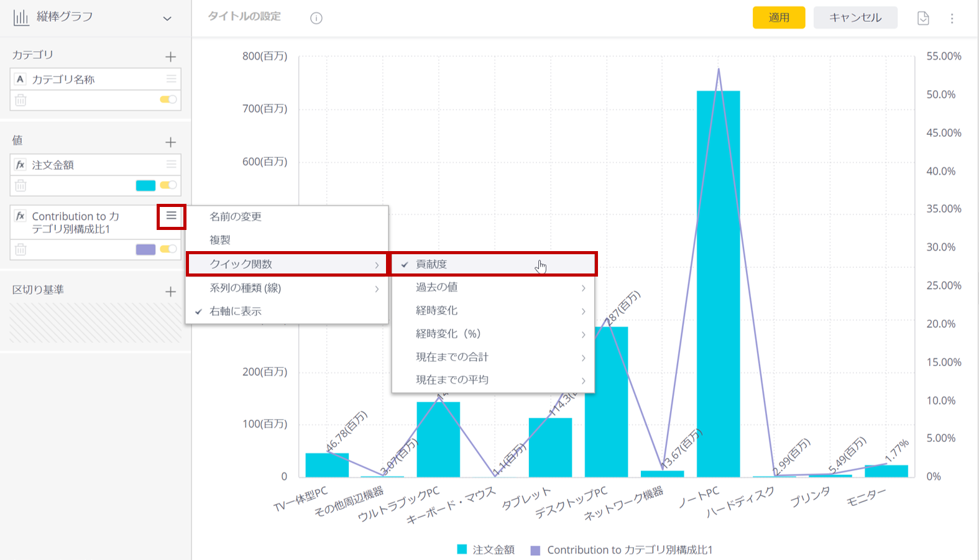Change the purple color of Contribution series
979x560 pixels.
(x=145, y=249)
